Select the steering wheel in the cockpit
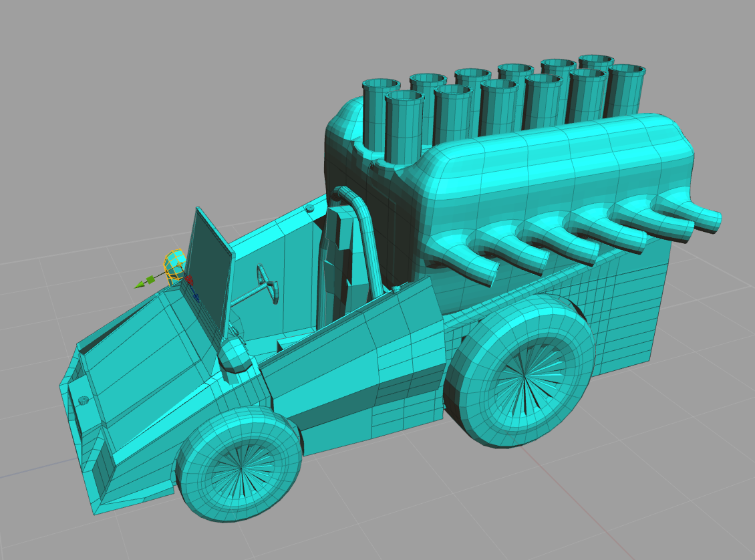Image resolution: width=755 pixels, height=560 pixels. pyautogui.click(x=268, y=284)
